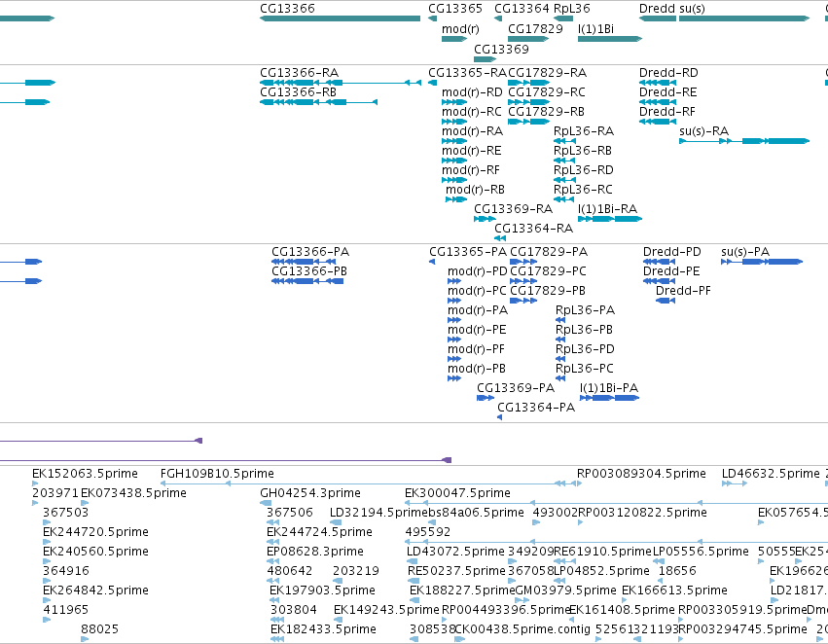
Task: Click the RpL36 gene label
Action: (x=572, y=9)
